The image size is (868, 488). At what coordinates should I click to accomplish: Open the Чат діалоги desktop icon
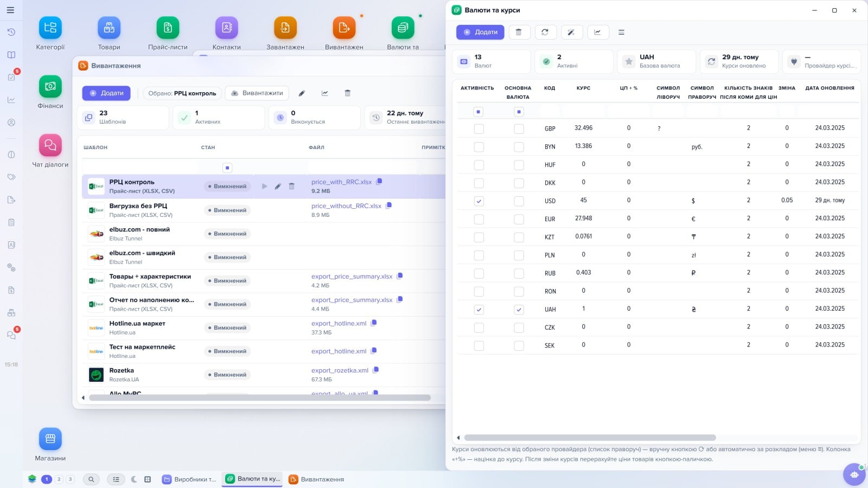tap(50, 145)
